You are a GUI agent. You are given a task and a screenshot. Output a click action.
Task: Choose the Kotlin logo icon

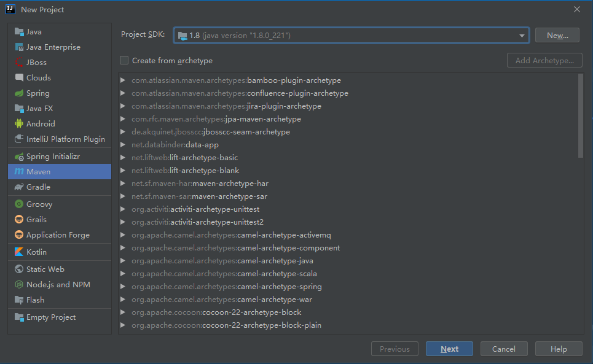(x=19, y=252)
